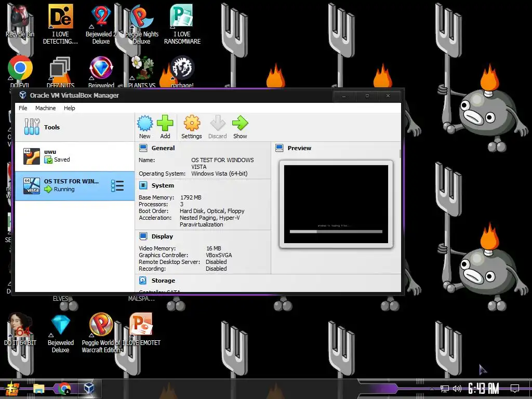Screen dimensions: 532x399
Task: Select the Tools entry in VirtualBox
Action: [x=75, y=127]
